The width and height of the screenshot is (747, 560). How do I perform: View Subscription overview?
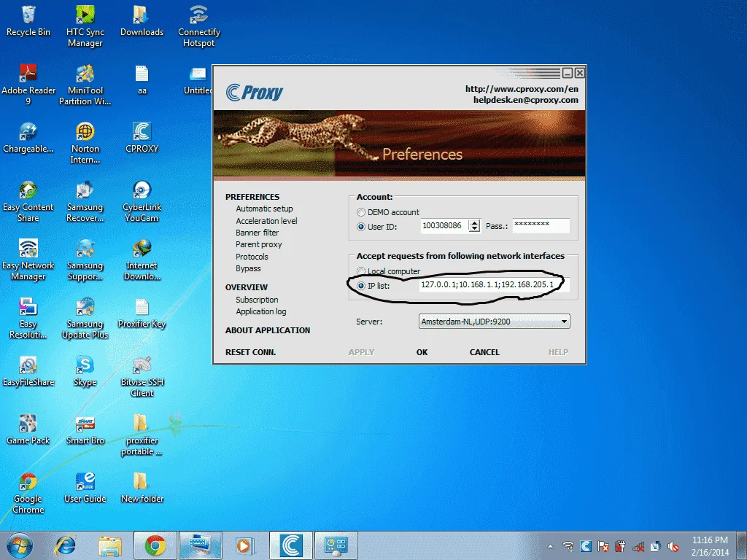(257, 300)
